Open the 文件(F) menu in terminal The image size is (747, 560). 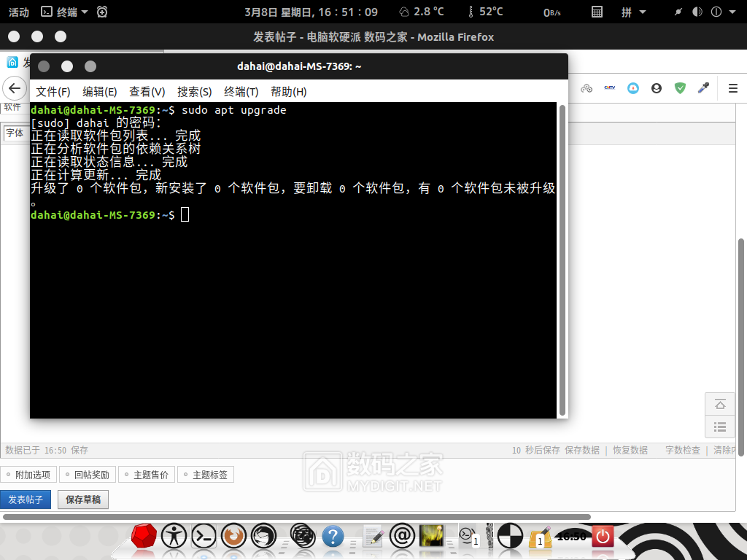[53, 91]
